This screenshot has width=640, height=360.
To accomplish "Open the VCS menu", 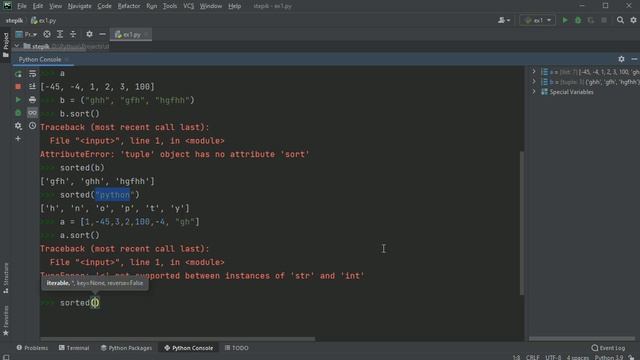I will click(x=189, y=6).
